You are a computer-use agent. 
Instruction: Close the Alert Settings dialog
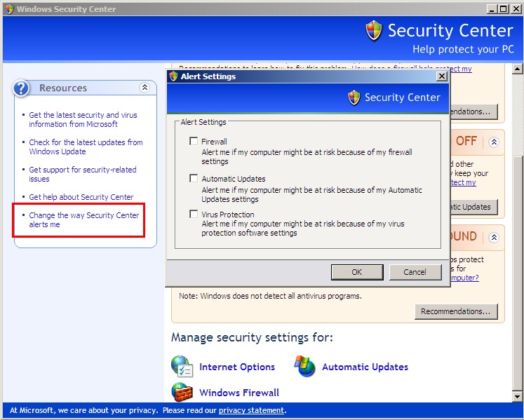442,76
